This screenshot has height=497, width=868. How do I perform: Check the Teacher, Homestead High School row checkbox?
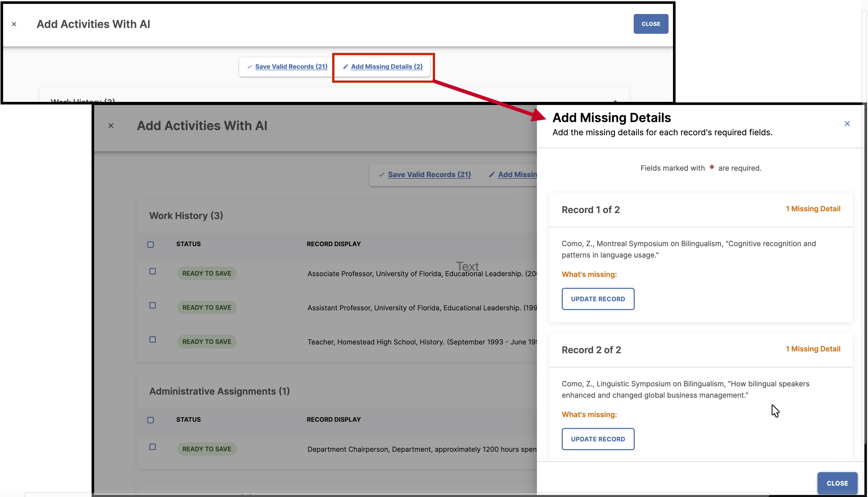pyautogui.click(x=153, y=340)
